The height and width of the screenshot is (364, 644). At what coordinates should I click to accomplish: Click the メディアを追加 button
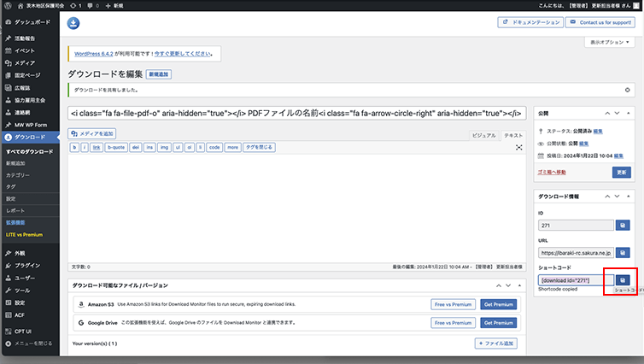click(x=92, y=133)
